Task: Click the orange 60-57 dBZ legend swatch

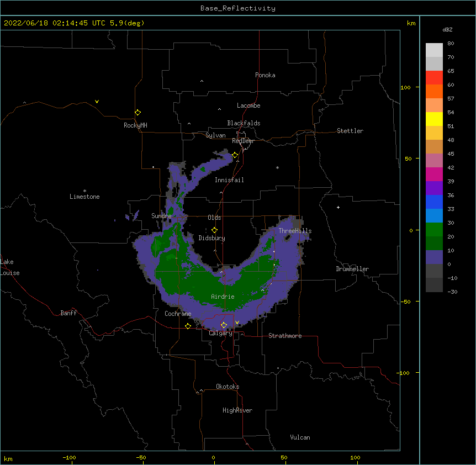Action: pyautogui.click(x=434, y=91)
